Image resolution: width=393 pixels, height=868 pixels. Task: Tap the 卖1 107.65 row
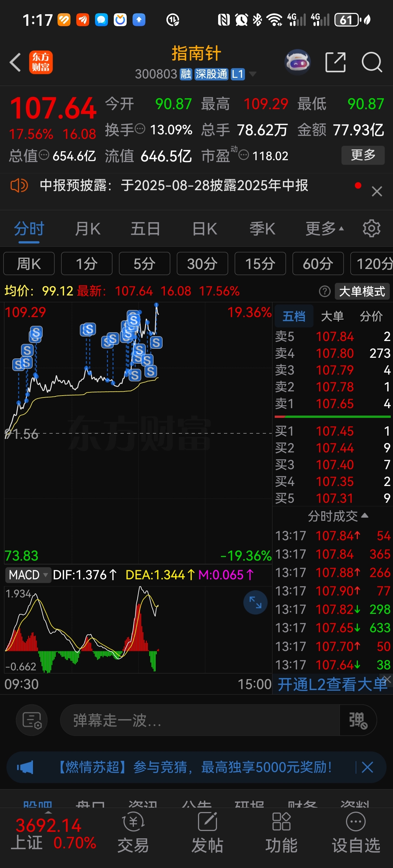click(x=333, y=404)
